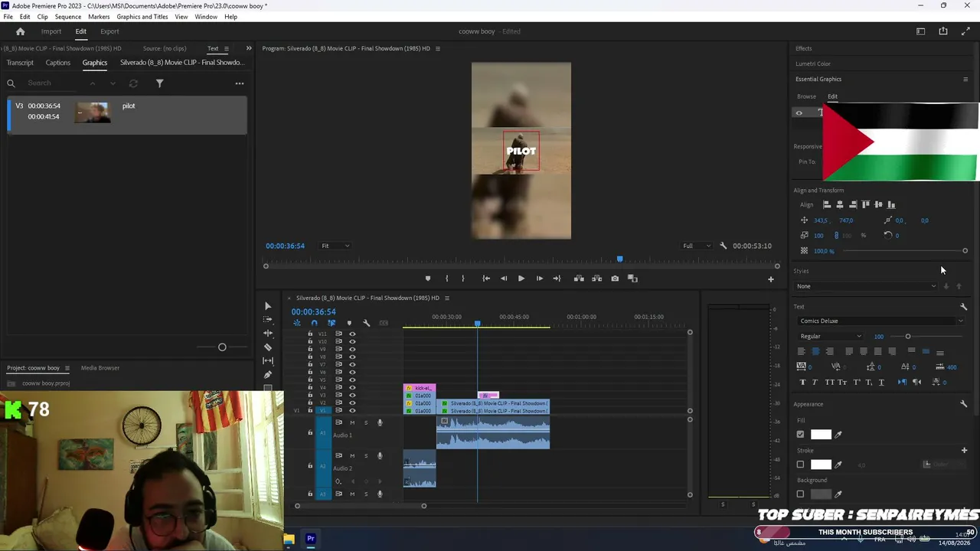Open the Fit zoom level dropdown
The height and width of the screenshot is (551, 980).
pyautogui.click(x=335, y=246)
